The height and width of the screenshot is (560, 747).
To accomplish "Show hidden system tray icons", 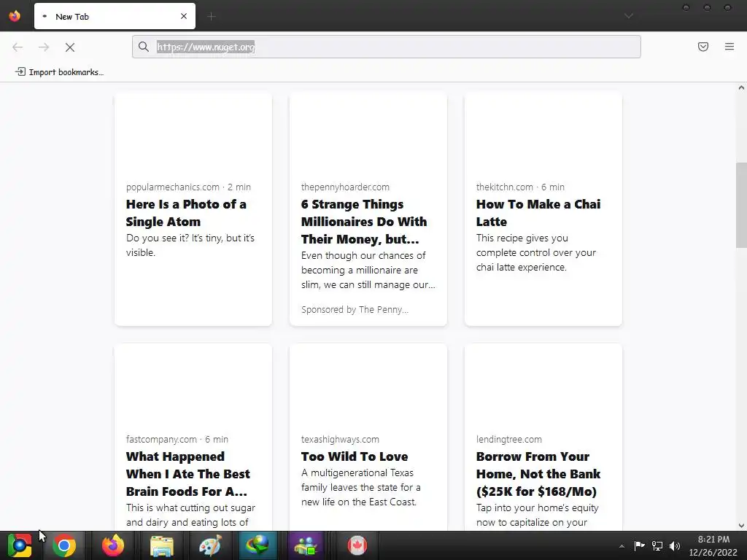I will (622, 546).
